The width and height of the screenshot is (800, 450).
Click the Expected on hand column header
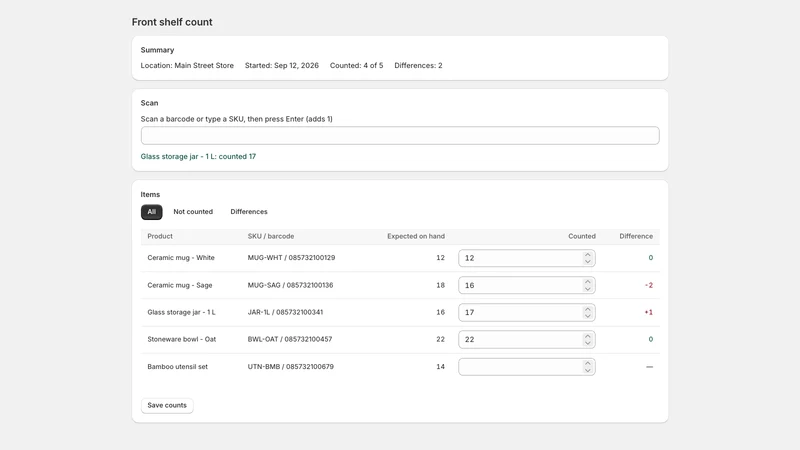[416, 236]
